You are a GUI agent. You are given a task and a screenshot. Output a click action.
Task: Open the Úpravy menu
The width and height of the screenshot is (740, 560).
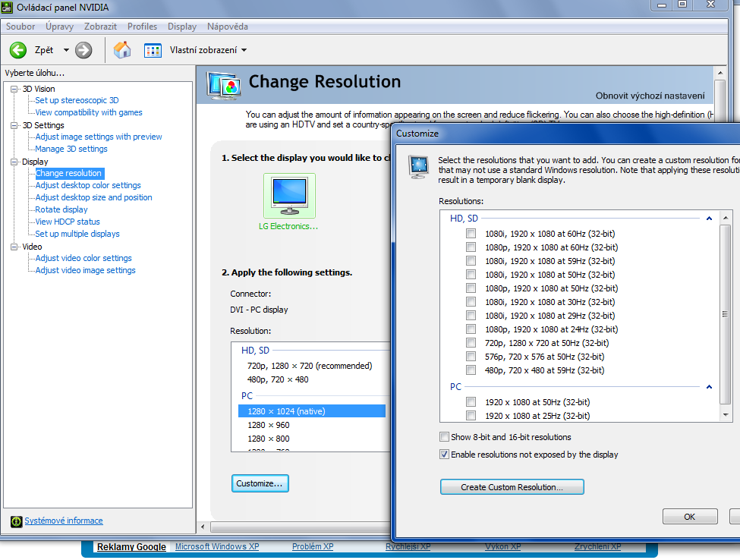[x=59, y=27]
